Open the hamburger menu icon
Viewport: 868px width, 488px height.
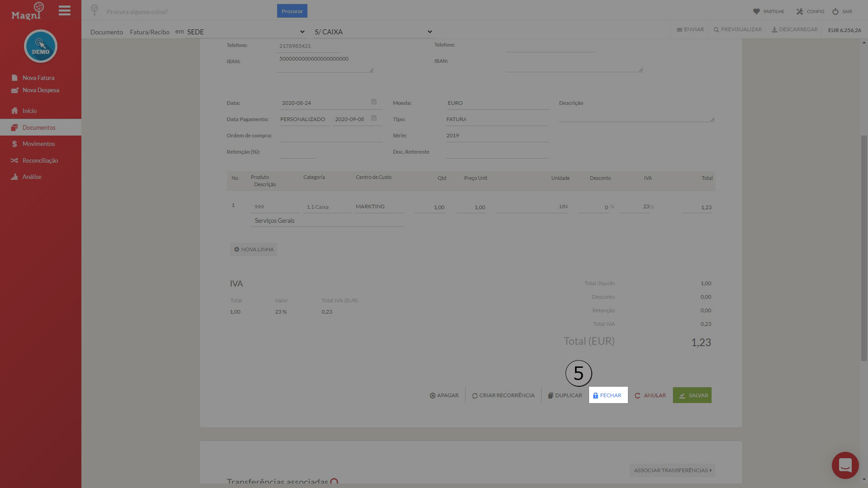(65, 11)
